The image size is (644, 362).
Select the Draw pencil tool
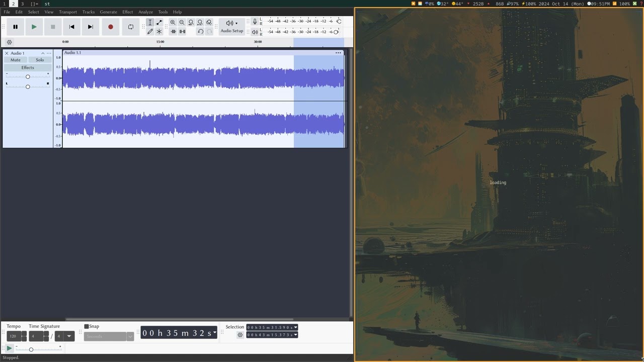click(150, 32)
